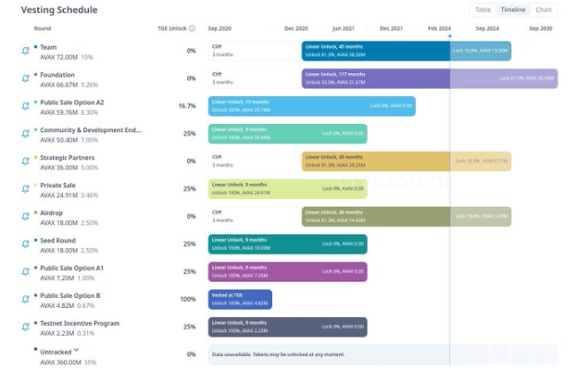Switch to the Chart view tab

tap(544, 9)
